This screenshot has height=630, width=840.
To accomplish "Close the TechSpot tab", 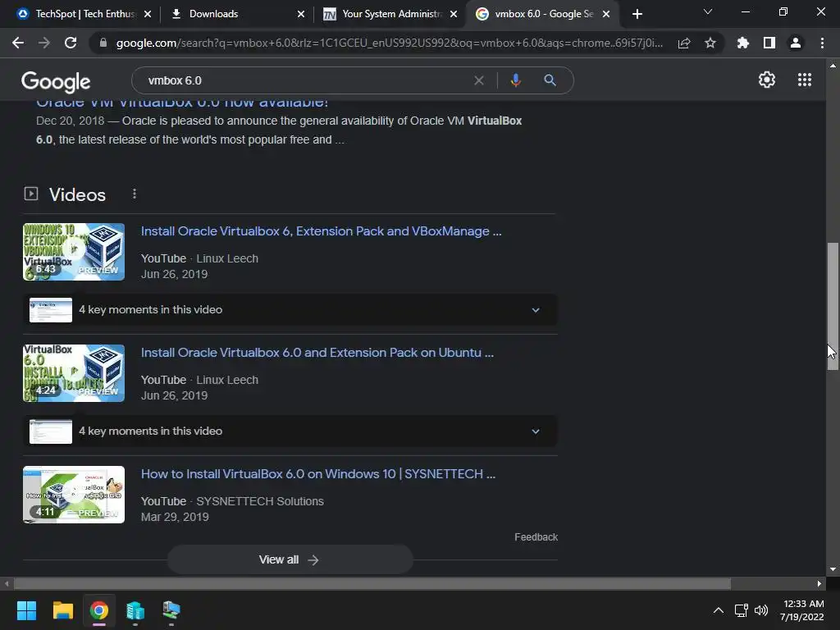I will click(x=148, y=14).
